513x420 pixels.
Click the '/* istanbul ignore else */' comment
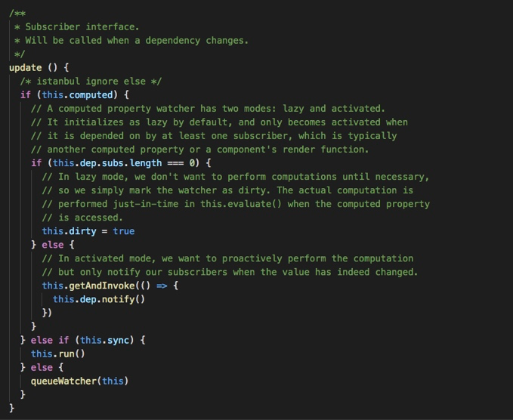91,82
